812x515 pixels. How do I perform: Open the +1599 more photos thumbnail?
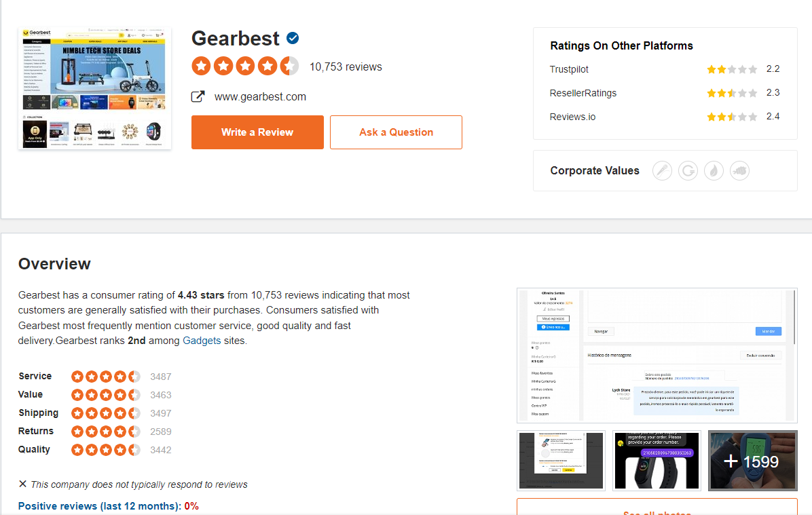click(x=752, y=461)
